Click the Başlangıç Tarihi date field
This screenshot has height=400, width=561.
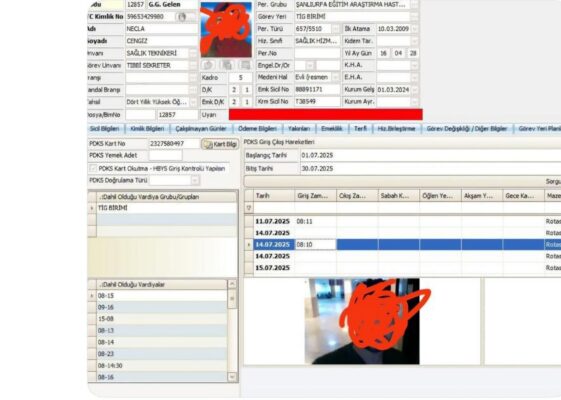click(x=430, y=155)
